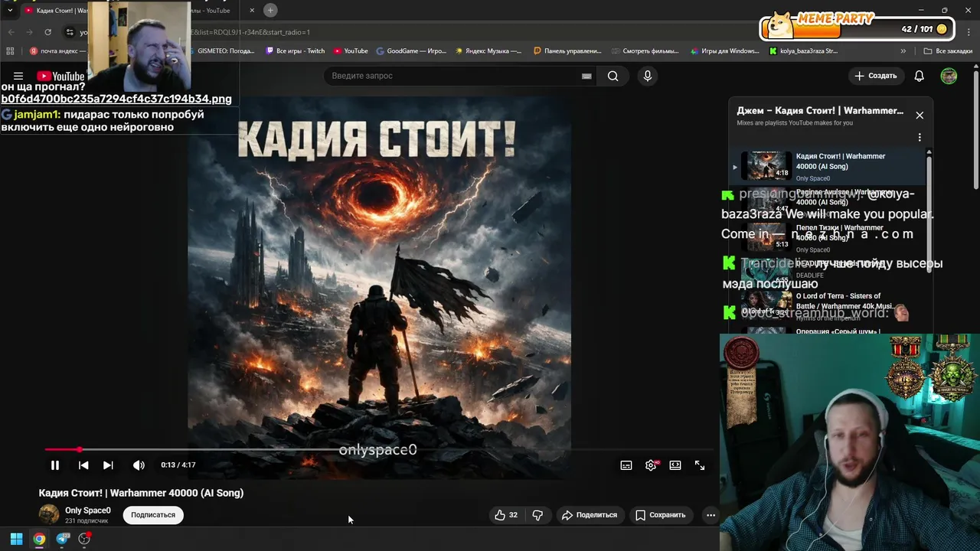The image size is (980, 551).
Task: Open Все игры - Twitch bookmark
Action: (x=296, y=51)
